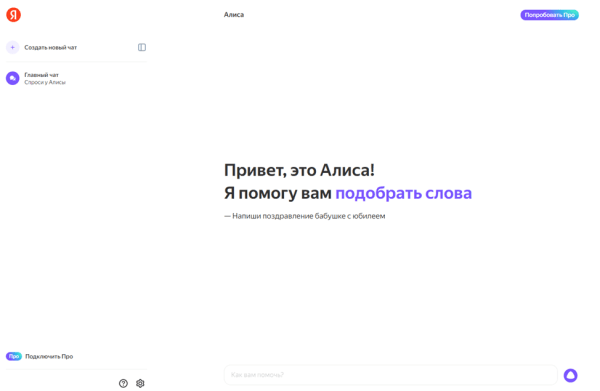The image size is (600, 391).
Task: Click the suggestion 'Напиши поздравление бабушке с юбилеем'
Action: (x=305, y=216)
